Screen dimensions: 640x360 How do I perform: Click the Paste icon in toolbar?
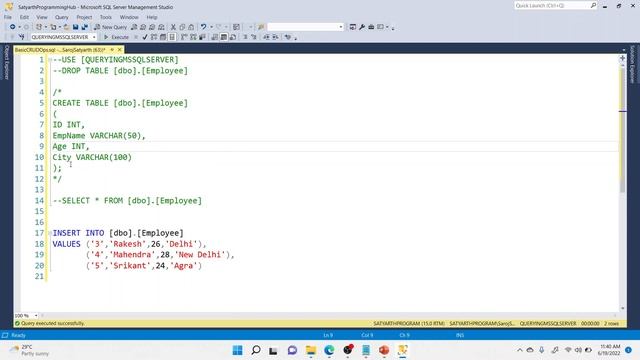(191, 27)
